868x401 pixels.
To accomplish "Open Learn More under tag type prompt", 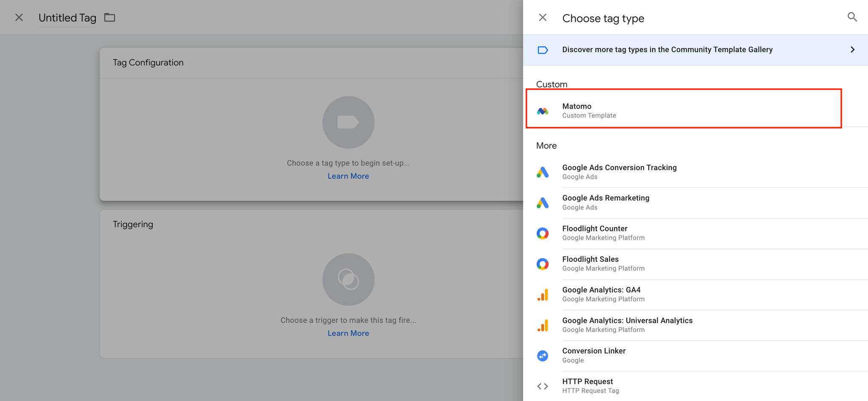I will coord(348,176).
